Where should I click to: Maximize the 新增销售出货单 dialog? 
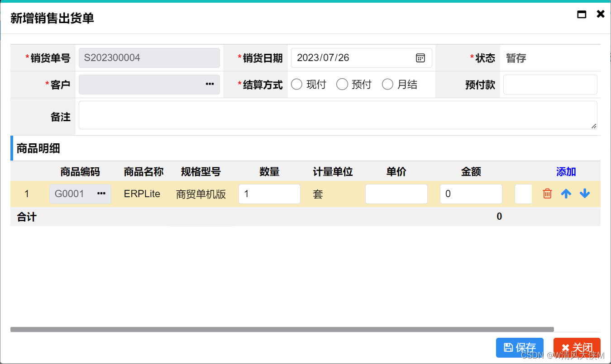pos(582,14)
